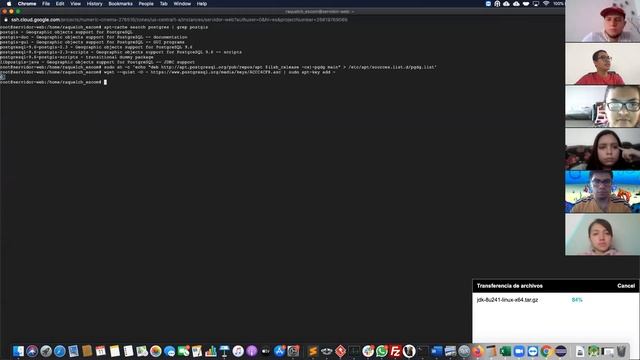
Task: Open App Store icon in dock
Action: (x=280, y=351)
